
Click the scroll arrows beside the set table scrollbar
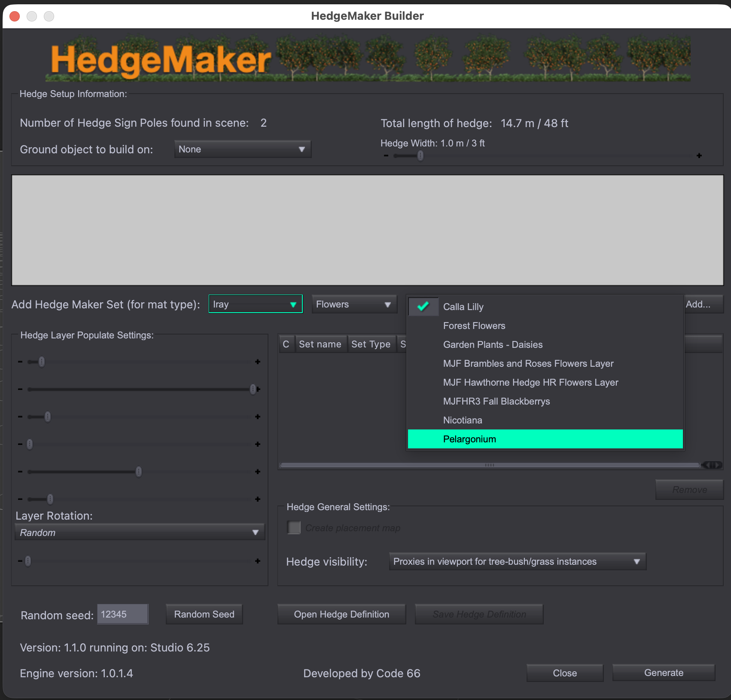(x=712, y=465)
